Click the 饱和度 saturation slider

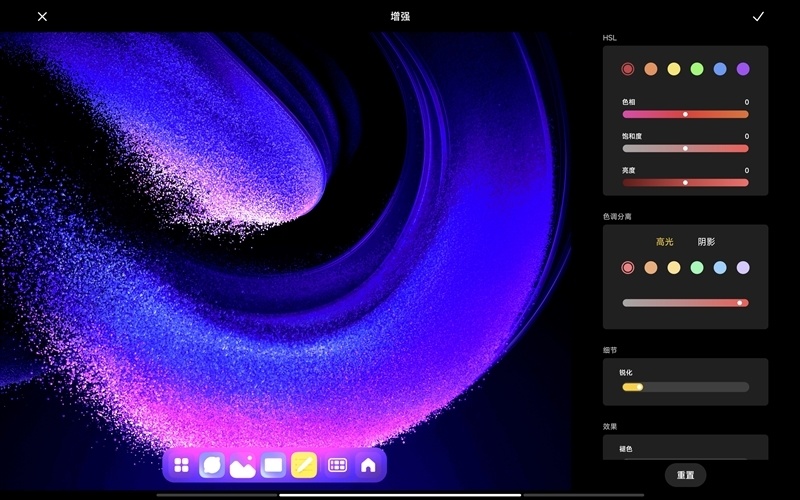click(685, 148)
